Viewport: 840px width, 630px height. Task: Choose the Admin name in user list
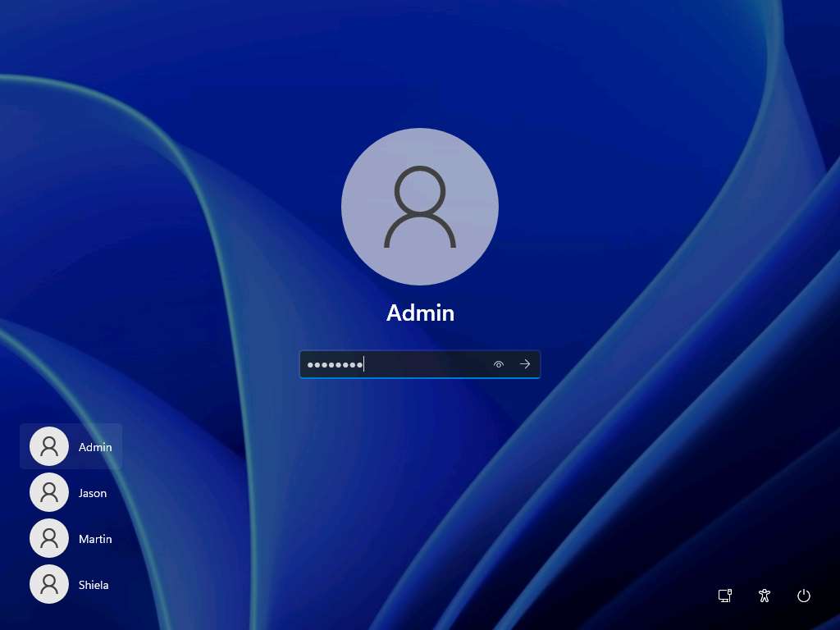point(95,447)
